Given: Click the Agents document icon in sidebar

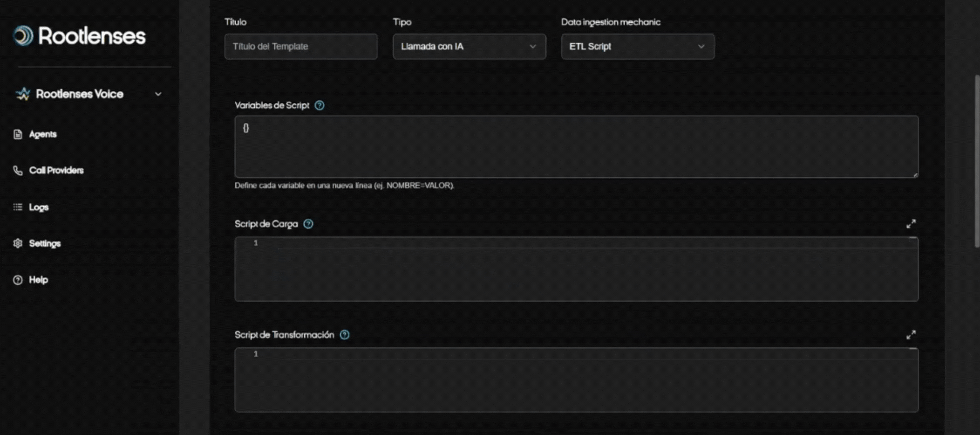Looking at the screenshot, I should point(18,134).
